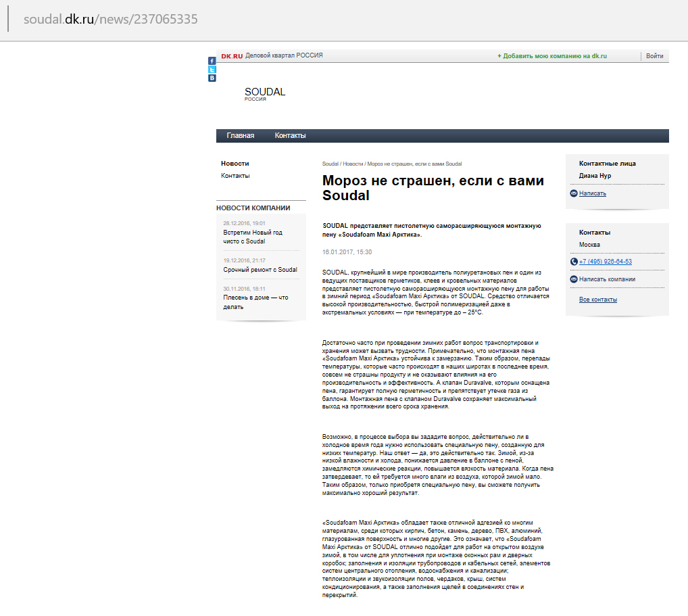Viewport: 688px width, 616px height.
Task: Click Войти login link
Action: (655, 55)
